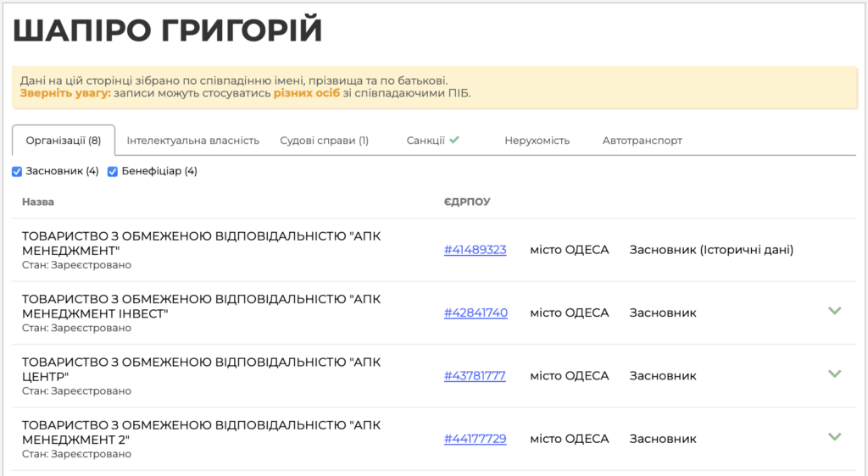The height and width of the screenshot is (476, 868).
Task: Select the Організації (8) tab
Action: [x=64, y=141]
